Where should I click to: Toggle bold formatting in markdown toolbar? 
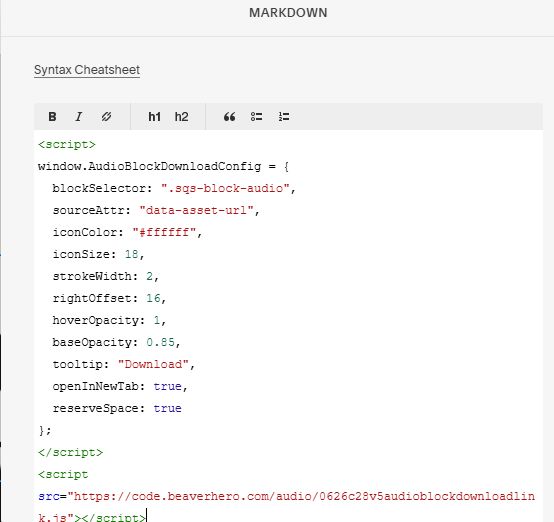coord(52,117)
